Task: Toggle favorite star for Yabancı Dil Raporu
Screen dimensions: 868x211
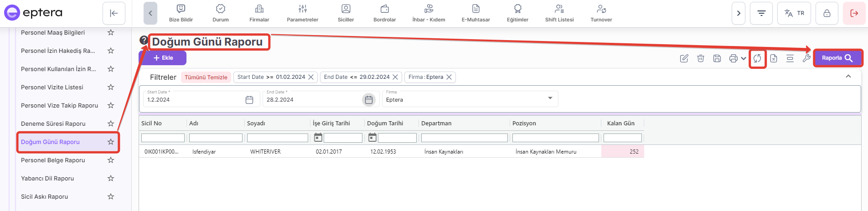Action: [111, 178]
